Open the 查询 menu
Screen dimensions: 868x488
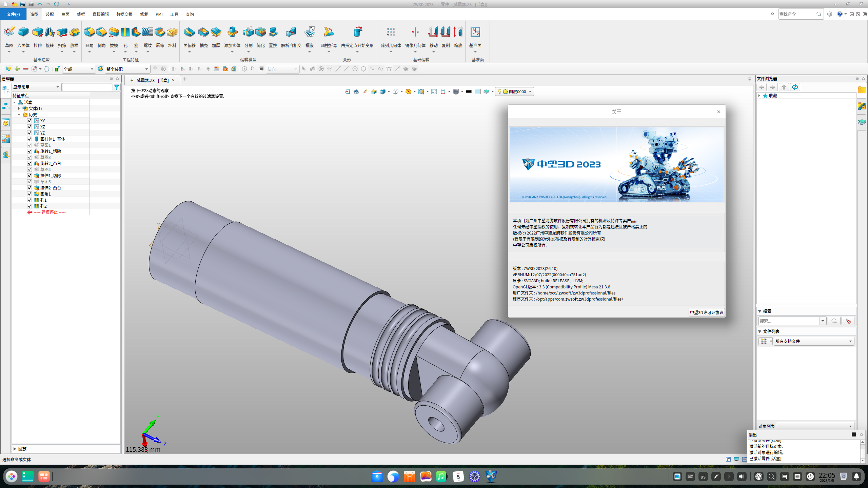point(190,14)
